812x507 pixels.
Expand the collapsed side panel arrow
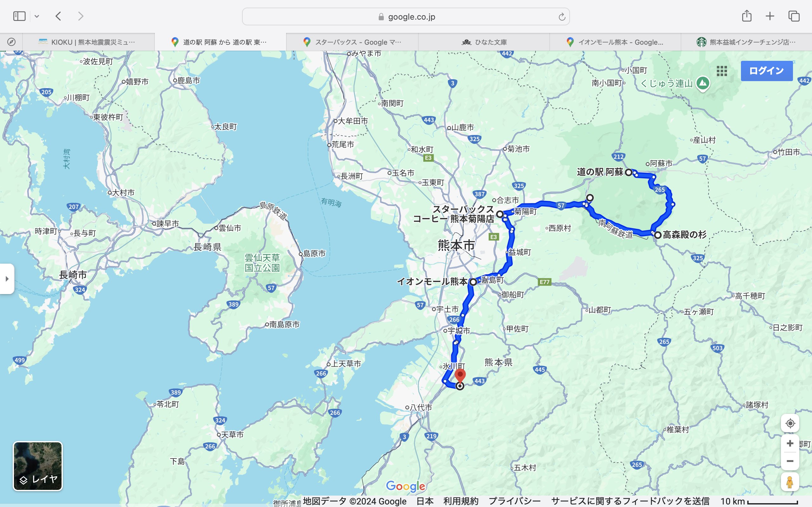pos(7,279)
